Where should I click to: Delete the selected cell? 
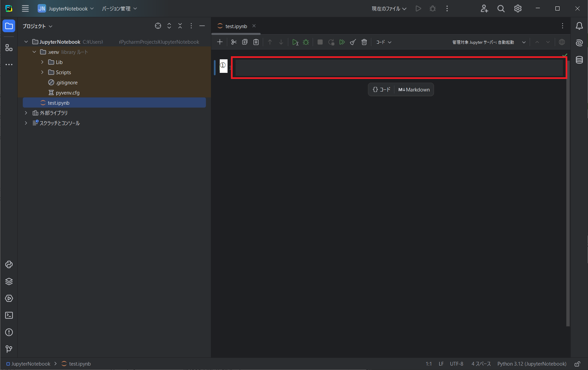364,42
